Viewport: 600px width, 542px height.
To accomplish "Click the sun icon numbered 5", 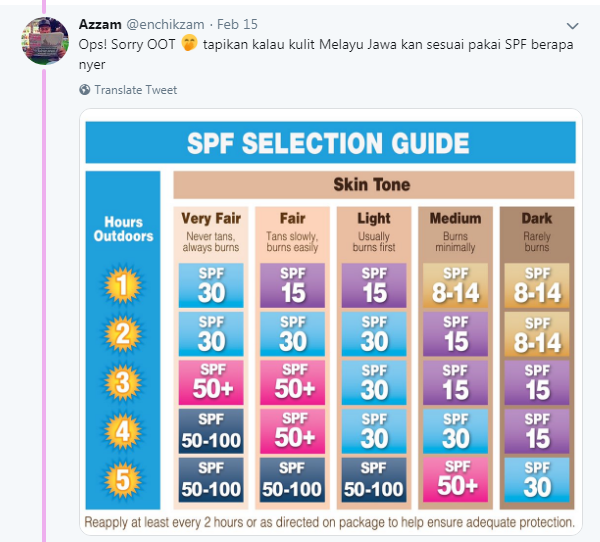I will [x=122, y=479].
